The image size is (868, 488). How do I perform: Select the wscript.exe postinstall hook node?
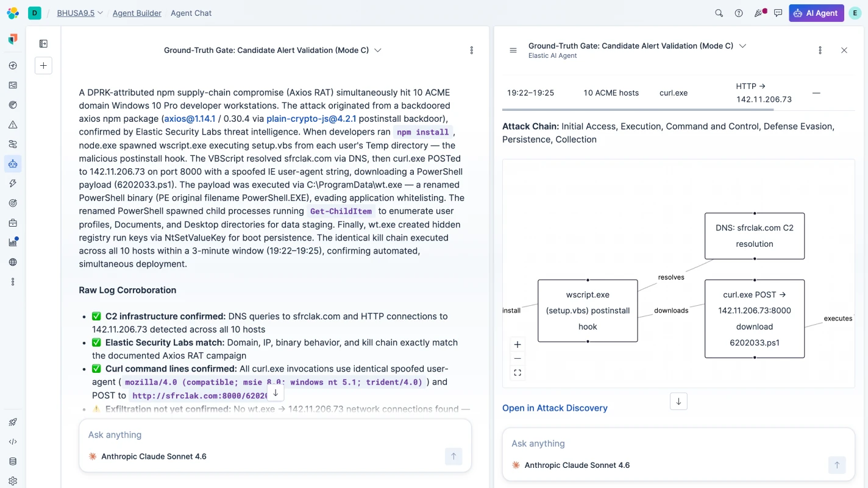click(x=588, y=311)
